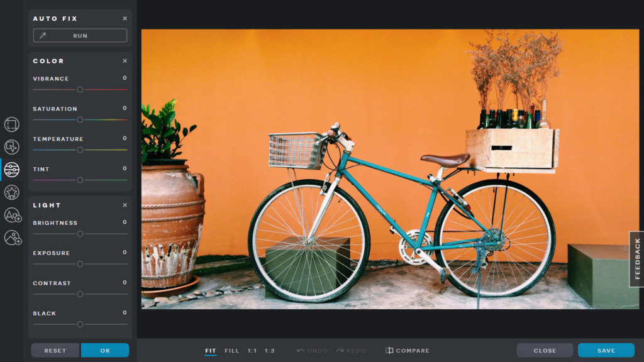Switch to Fill view mode
This screenshot has width=644, height=362.
tap(232, 351)
